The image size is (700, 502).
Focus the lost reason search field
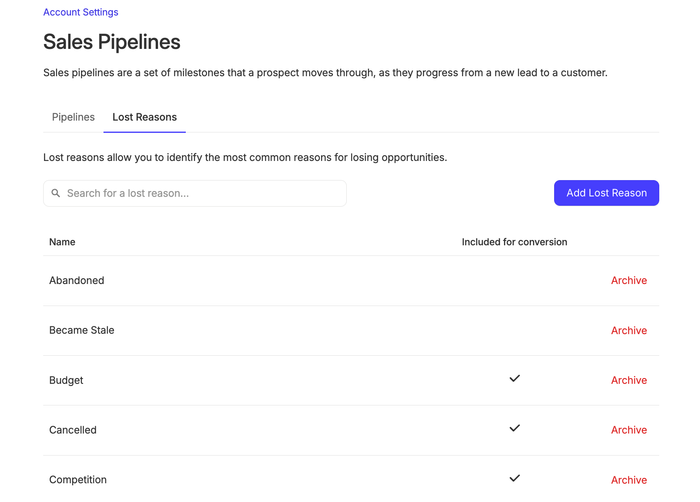click(200, 193)
